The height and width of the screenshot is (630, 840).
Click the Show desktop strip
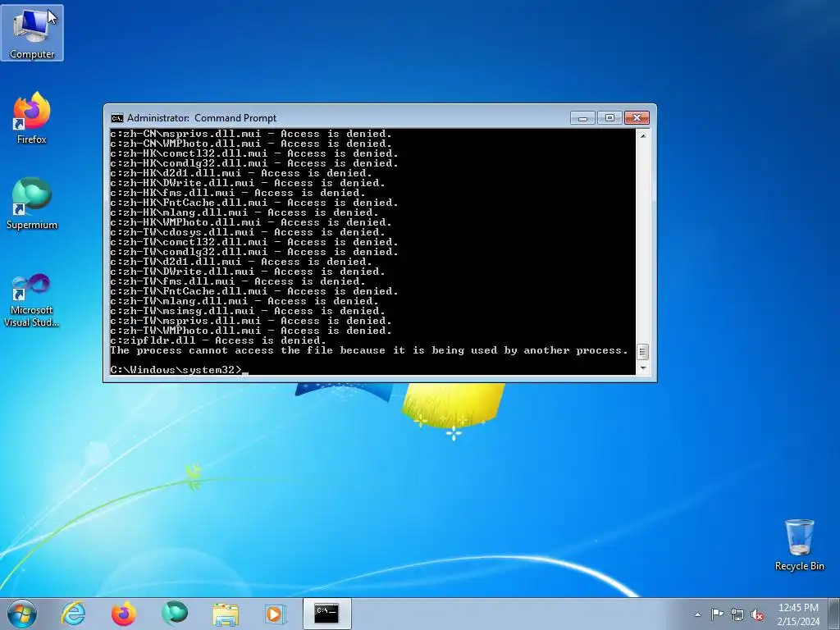coord(834,614)
